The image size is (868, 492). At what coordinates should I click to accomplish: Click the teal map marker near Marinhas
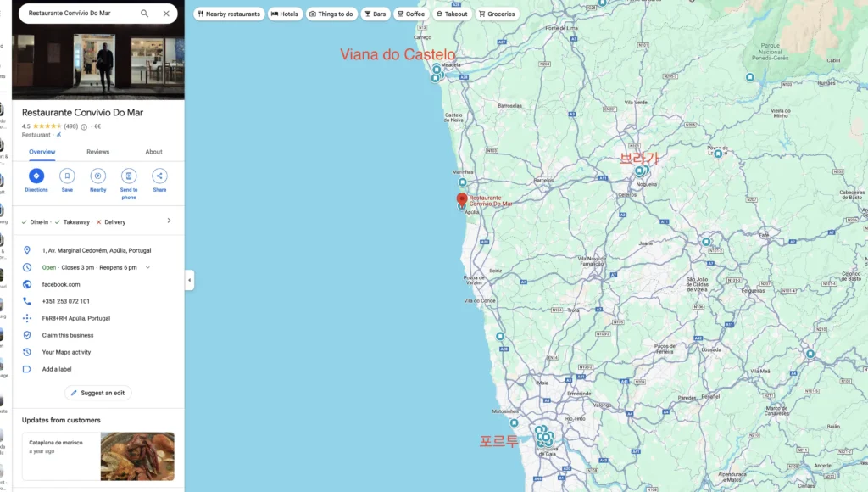coord(462,182)
